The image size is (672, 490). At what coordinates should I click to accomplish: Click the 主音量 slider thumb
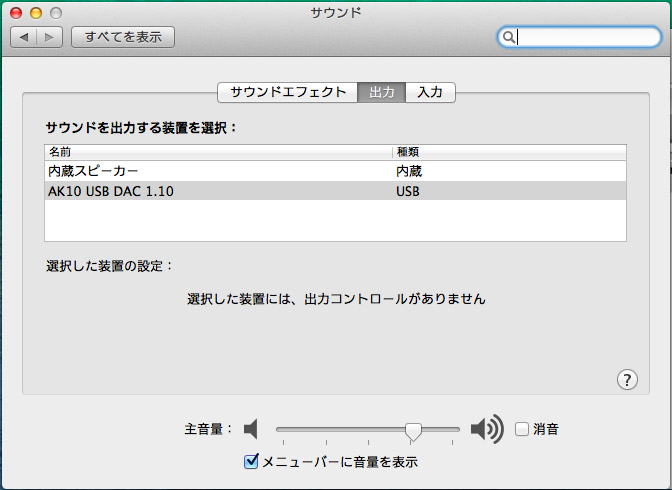coord(413,431)
